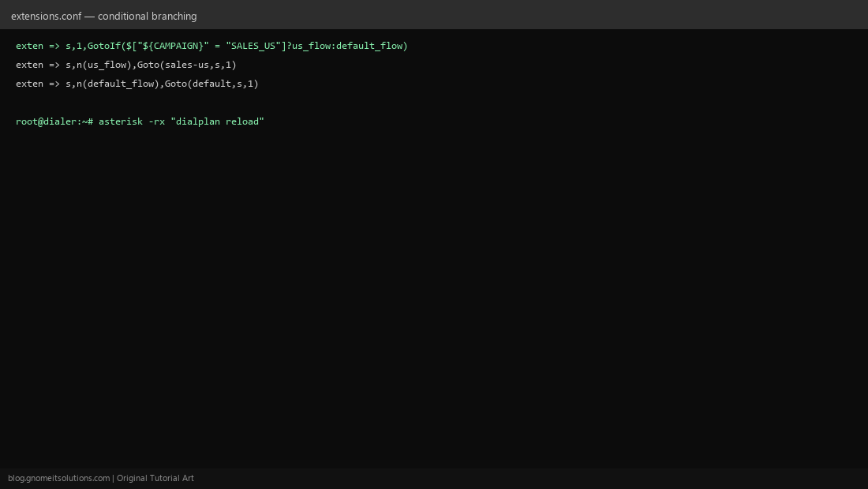Click the line containing n(us_flow),Goto(sales-us,s,1)

126,65
